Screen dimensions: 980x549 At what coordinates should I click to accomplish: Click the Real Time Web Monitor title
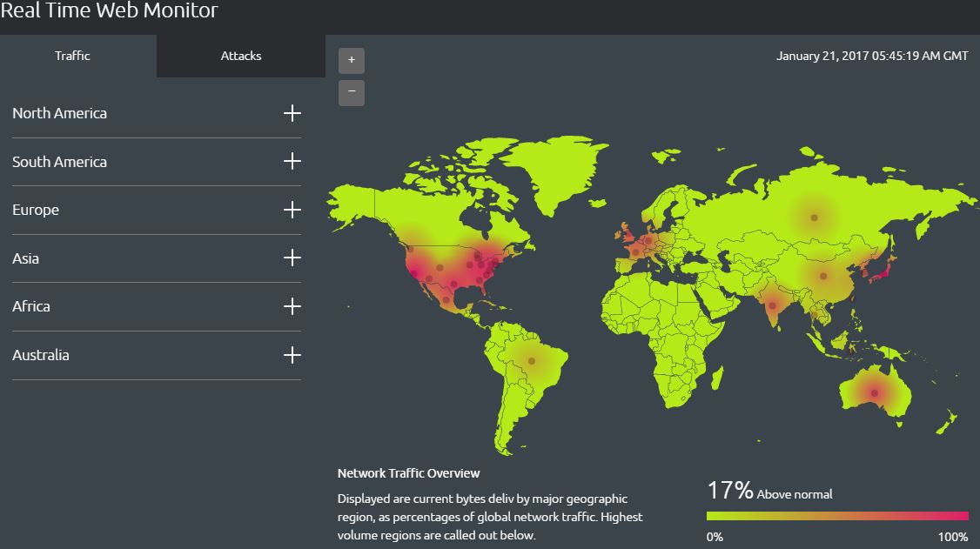pos(109,10)
